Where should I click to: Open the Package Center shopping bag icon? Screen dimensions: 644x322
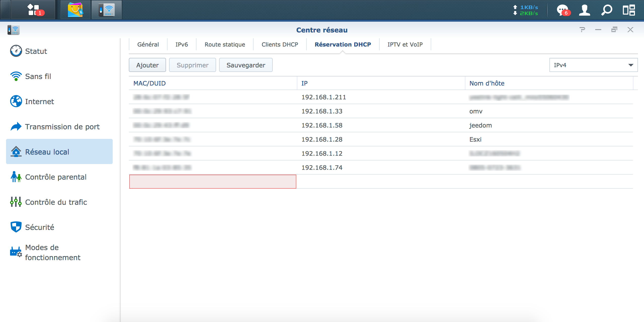[75, 10]
